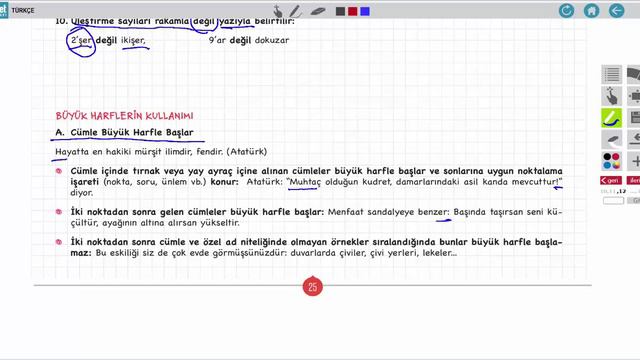This screenshot has height=360, width=640.
Task: Activate the green highlighted pen tool
Action: pos(611,118)
